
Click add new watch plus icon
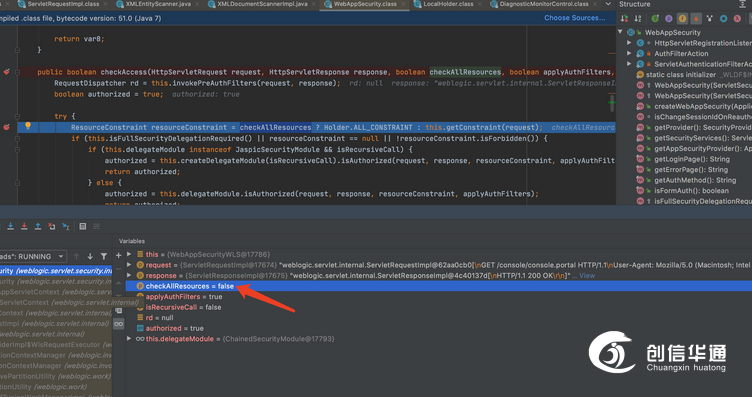(x=118, y=255)
